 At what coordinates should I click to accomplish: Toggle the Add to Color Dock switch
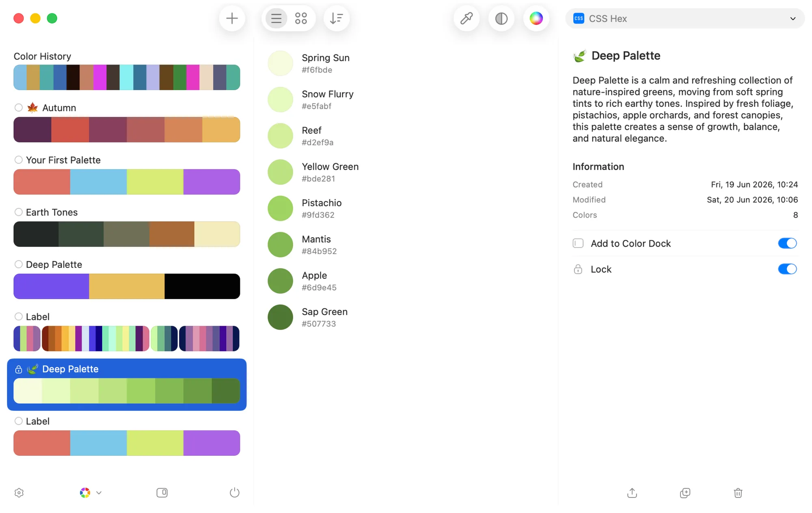pyautogui.click(x=787, y=243)
